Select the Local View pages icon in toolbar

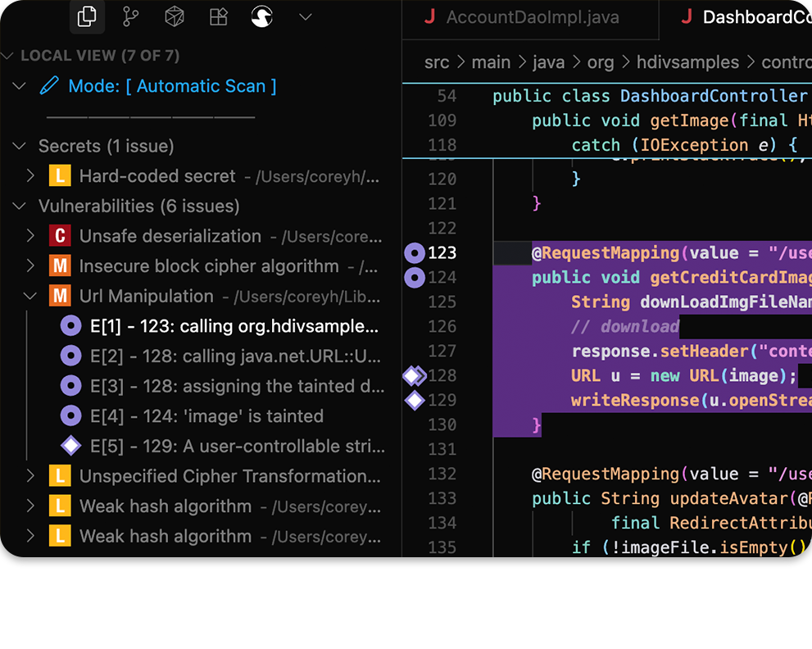(88, 16)
